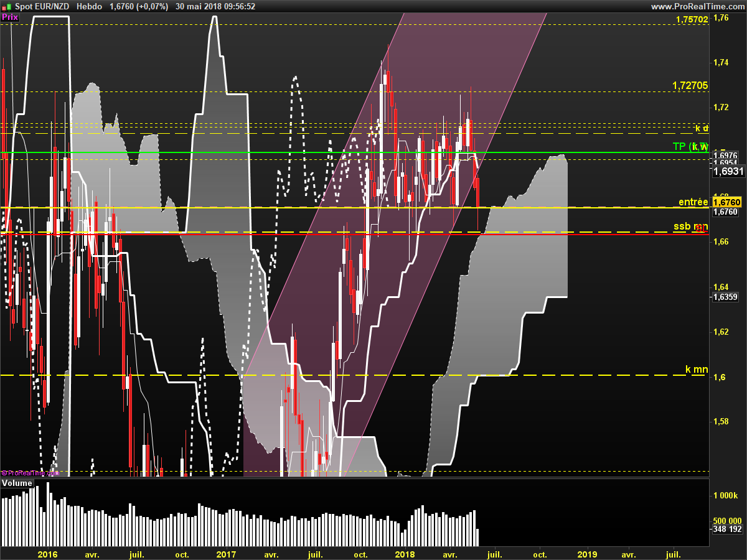Click the 'ssb mn' line label
The width and height of the screenshot is (747, 560).
(691, 226)
